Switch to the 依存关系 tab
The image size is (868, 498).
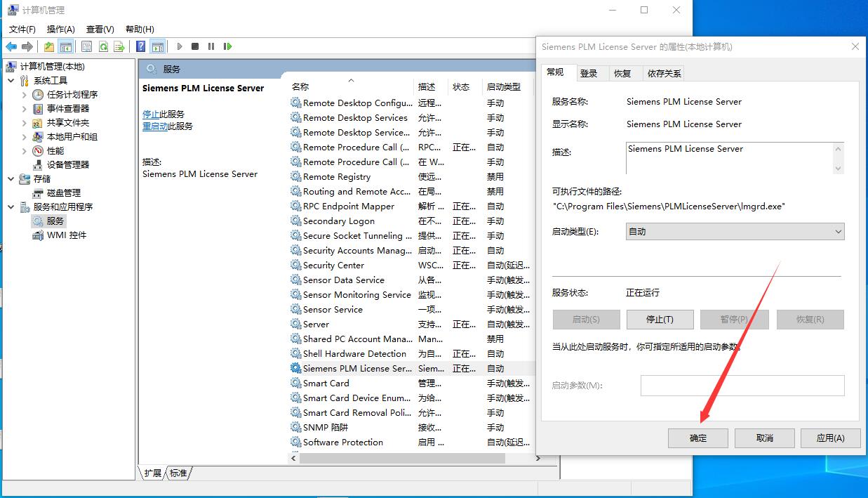664,73
